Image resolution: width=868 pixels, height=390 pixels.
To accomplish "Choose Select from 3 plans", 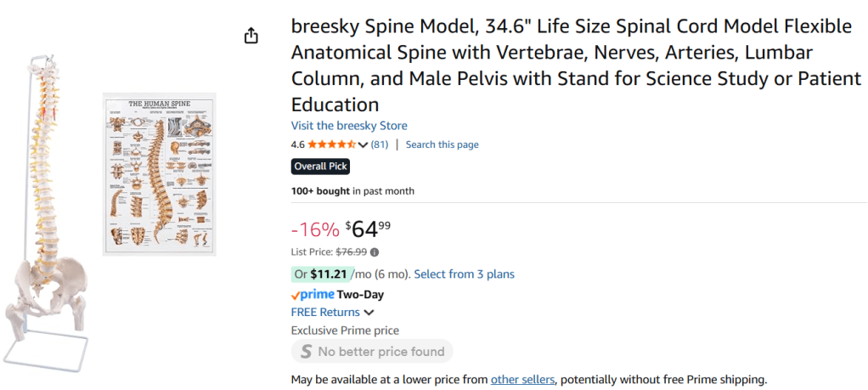I will pos(464,274).
